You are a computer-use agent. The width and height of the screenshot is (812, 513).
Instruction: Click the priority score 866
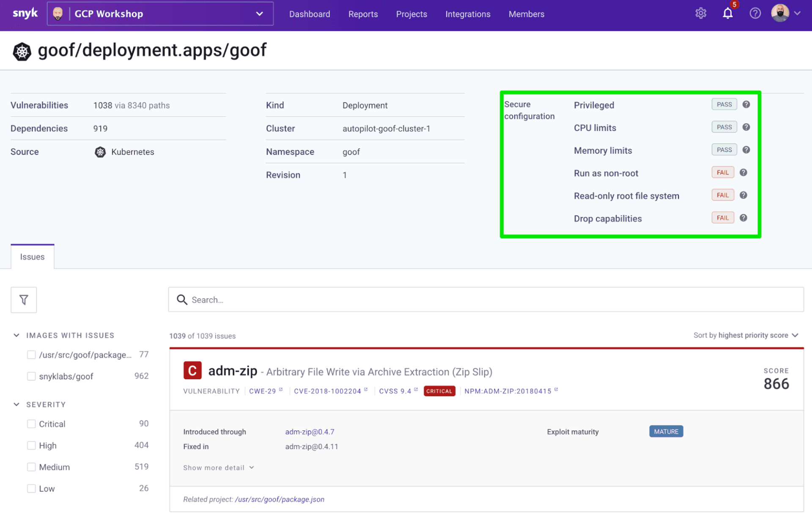click(x=776, y=383)
